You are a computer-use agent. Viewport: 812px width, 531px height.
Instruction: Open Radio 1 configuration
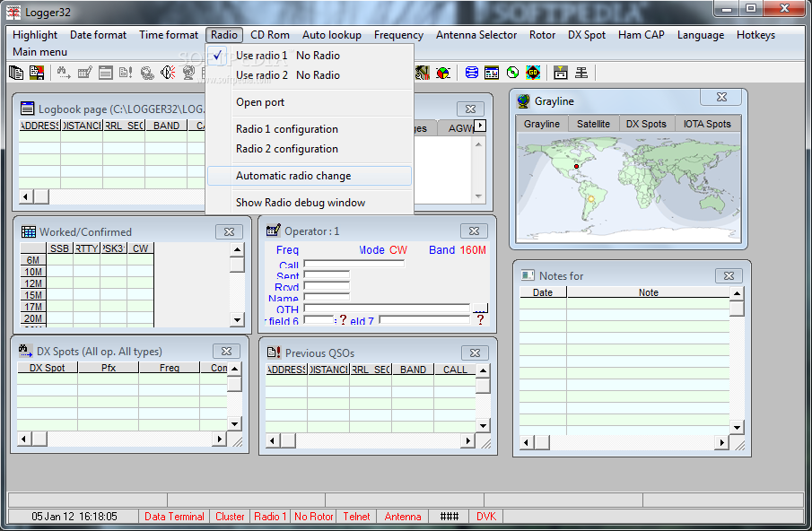[x=310, y=129]
